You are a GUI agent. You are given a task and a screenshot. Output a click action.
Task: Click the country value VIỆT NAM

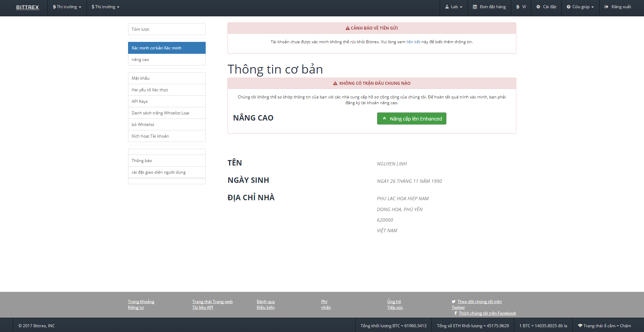tap(387, 231)
